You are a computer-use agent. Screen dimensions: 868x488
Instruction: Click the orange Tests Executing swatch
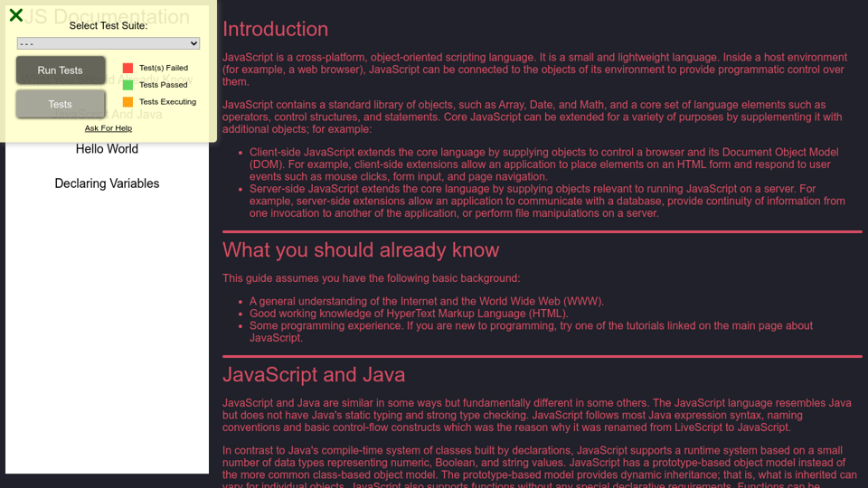pos(127,102)
